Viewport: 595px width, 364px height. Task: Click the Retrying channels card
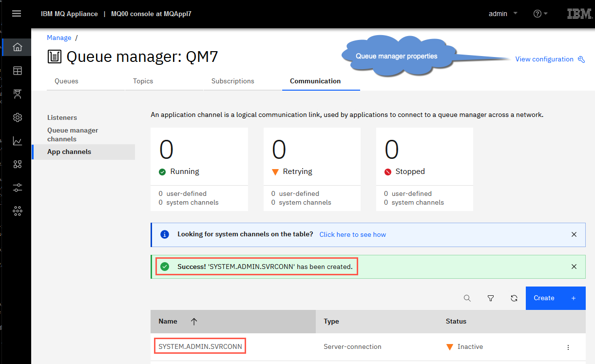point(312,170)
